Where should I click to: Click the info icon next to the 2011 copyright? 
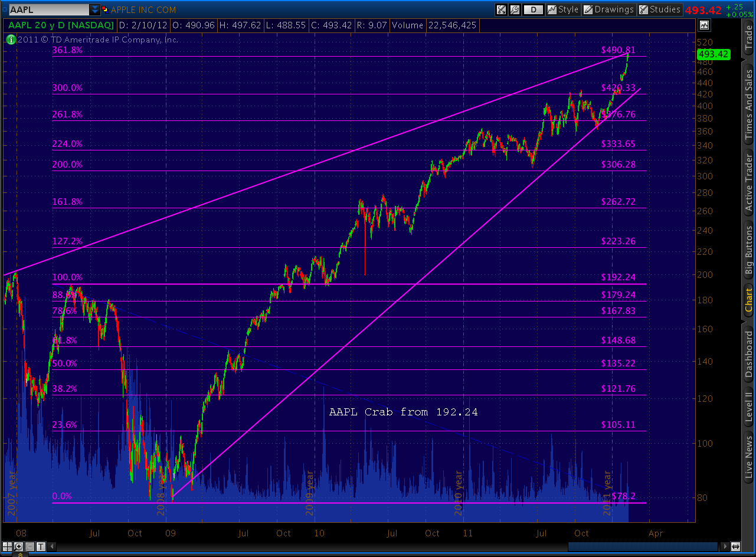(11, 40)
